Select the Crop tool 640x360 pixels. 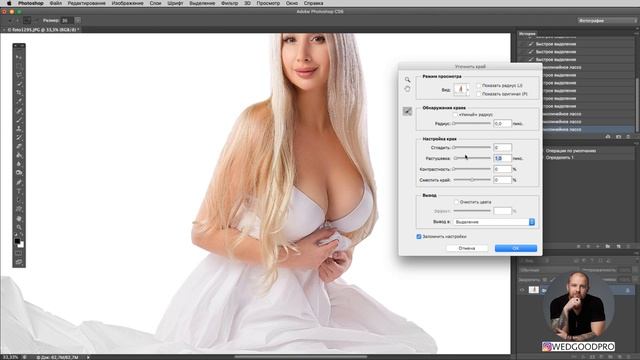[19, 93]
